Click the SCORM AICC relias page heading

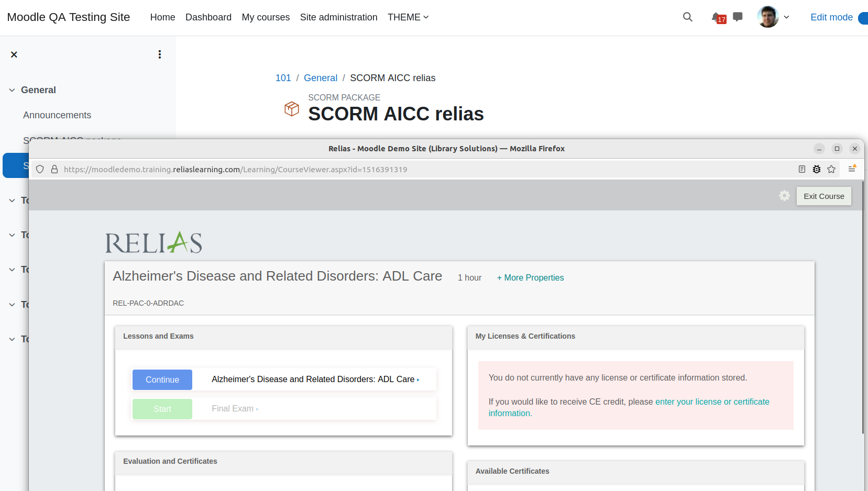click(x=396, y=114)
